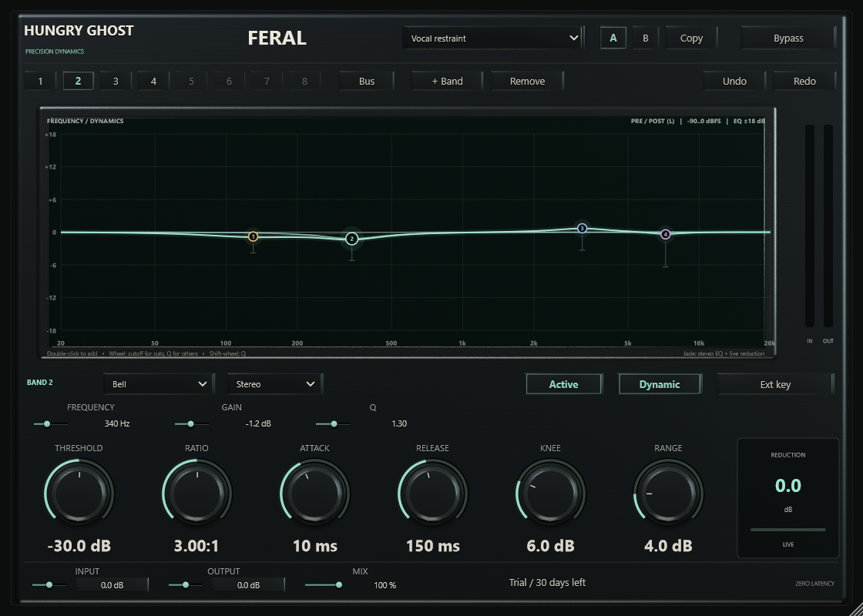Click the 6.0 dB knee readout
Image resolution: width=863 pixels, height=616 pixels.
pyautogui.click(x=550, y=546)
